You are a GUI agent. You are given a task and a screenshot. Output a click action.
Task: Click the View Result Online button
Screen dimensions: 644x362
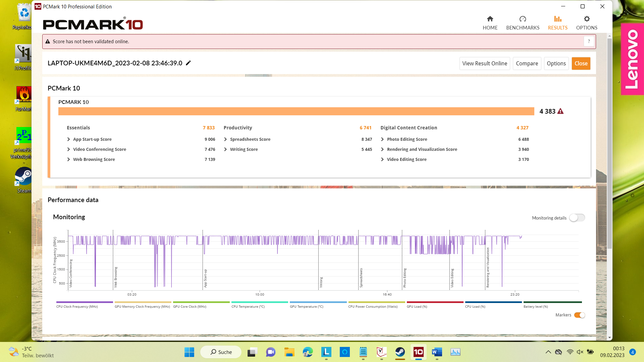click(x=484, y=63)
